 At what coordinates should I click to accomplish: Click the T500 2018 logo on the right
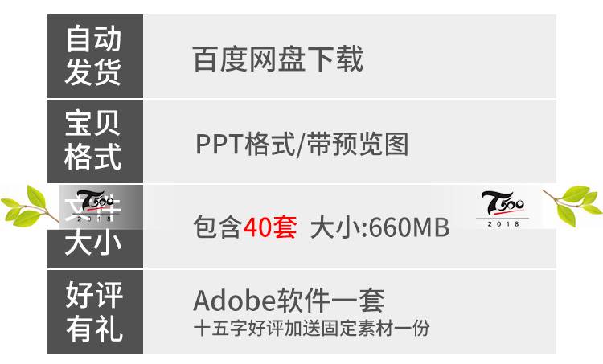pos(503,208)
